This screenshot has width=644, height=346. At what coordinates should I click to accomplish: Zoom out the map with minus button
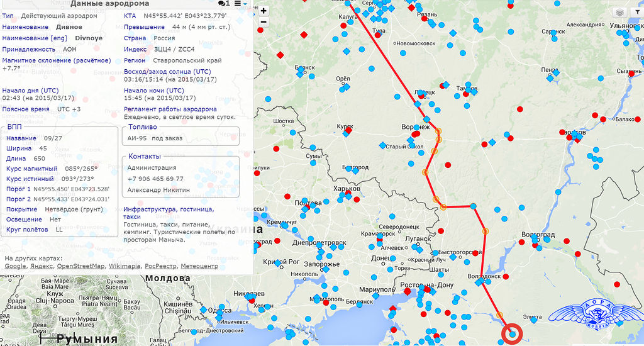(x=264, y=21)
